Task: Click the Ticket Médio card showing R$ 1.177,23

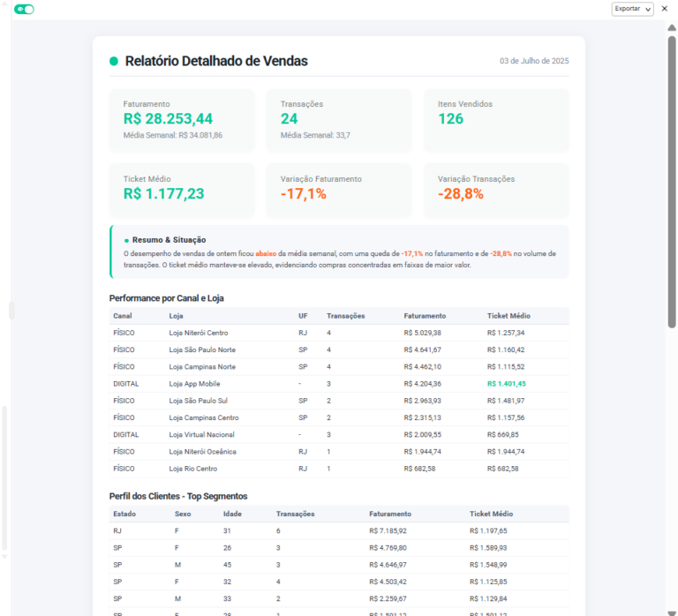Action: (182, 190)
